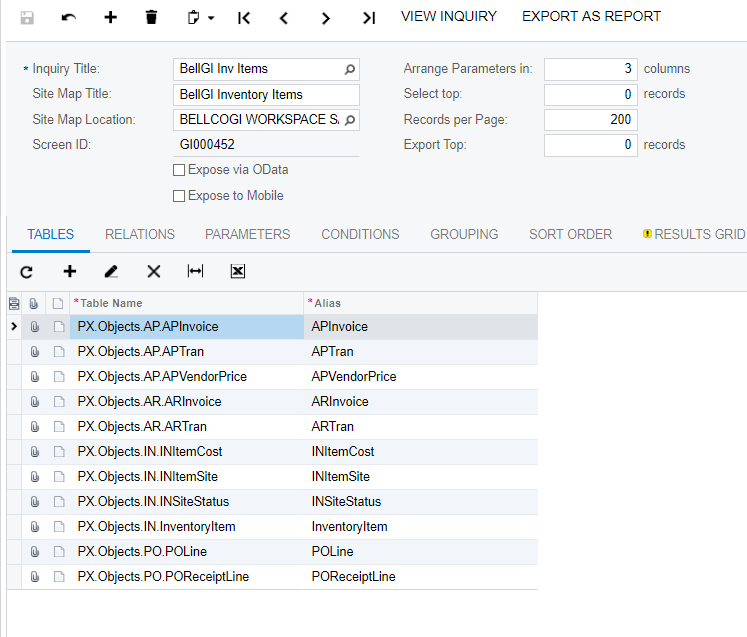Switch to the Relations tab
The height and width of the screenshot is (637, 747).
click(140, 234)
